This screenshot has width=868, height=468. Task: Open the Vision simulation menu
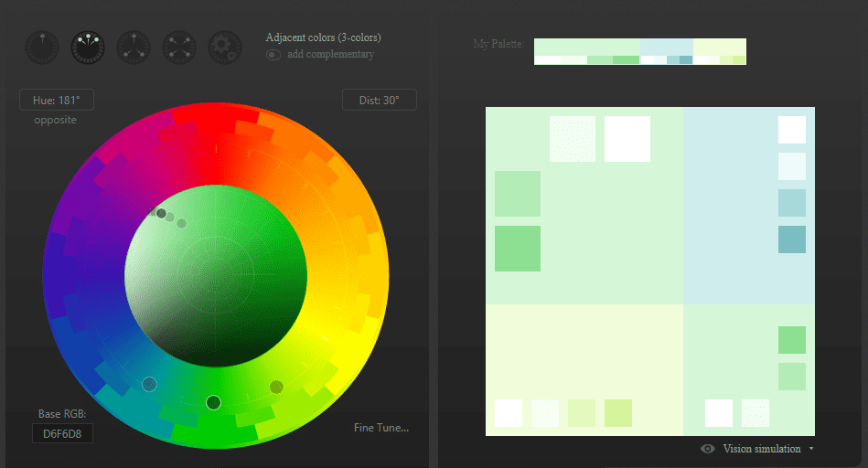pos(761,449)
